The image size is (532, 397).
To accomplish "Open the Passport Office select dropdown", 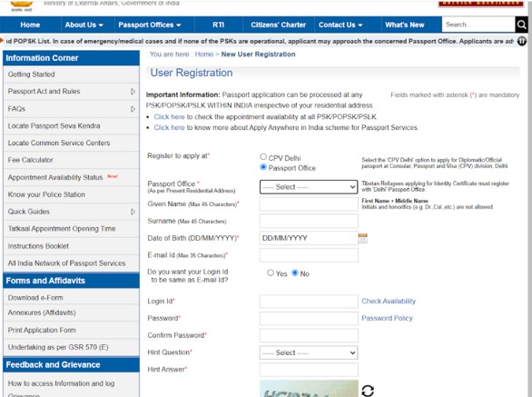I will (x=309, y=187).
